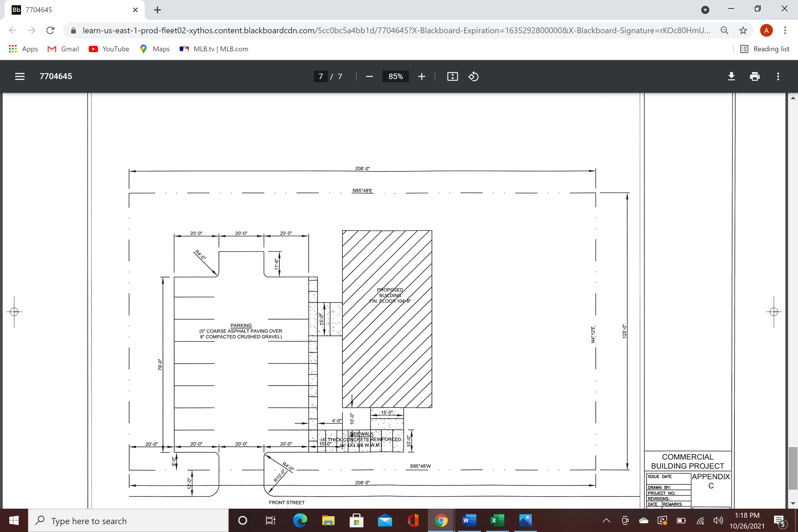This screenshot has height=532, width=798.
Task: Select the 7704645 browser tab
Action: click(x=75, y=10)
